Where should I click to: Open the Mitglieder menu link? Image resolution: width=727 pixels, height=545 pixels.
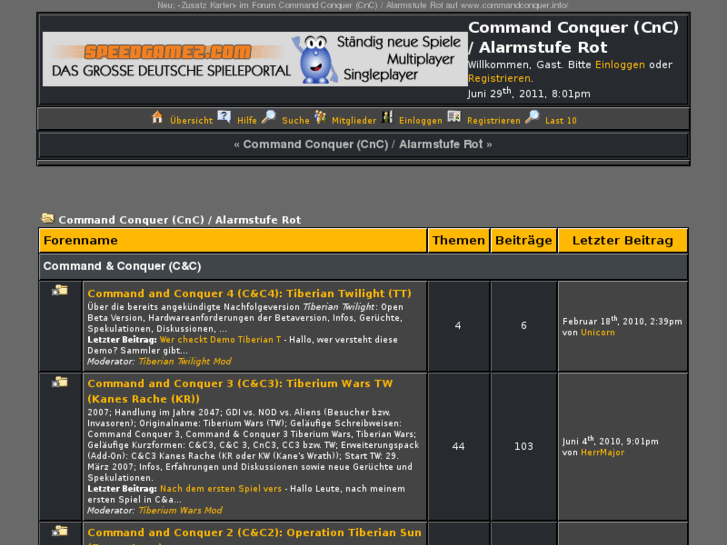354,121
